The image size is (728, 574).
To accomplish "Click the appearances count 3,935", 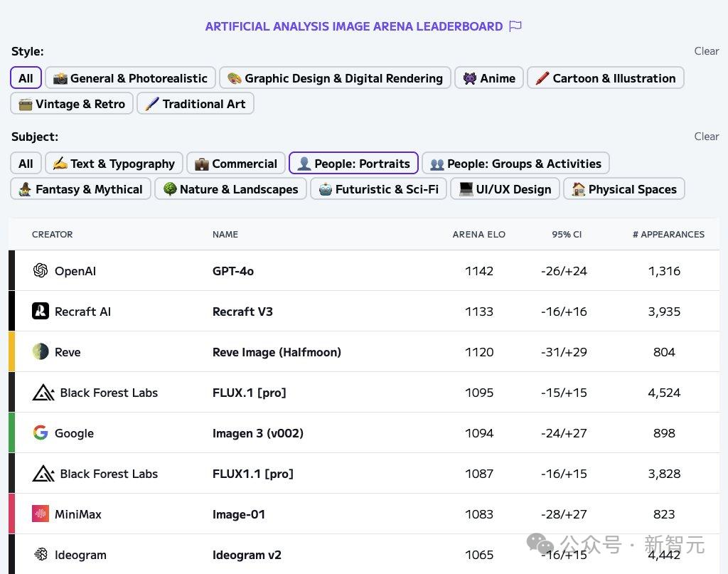I will (665, 311).
